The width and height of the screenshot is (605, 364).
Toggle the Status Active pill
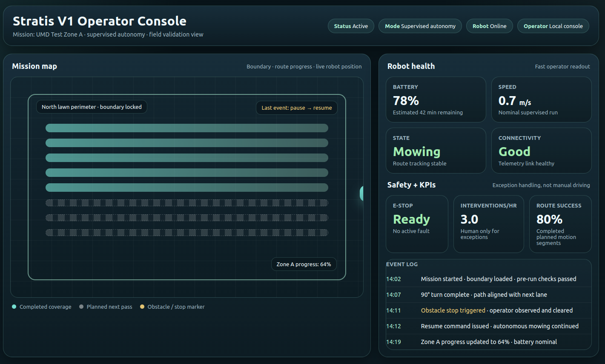point(351,26)
